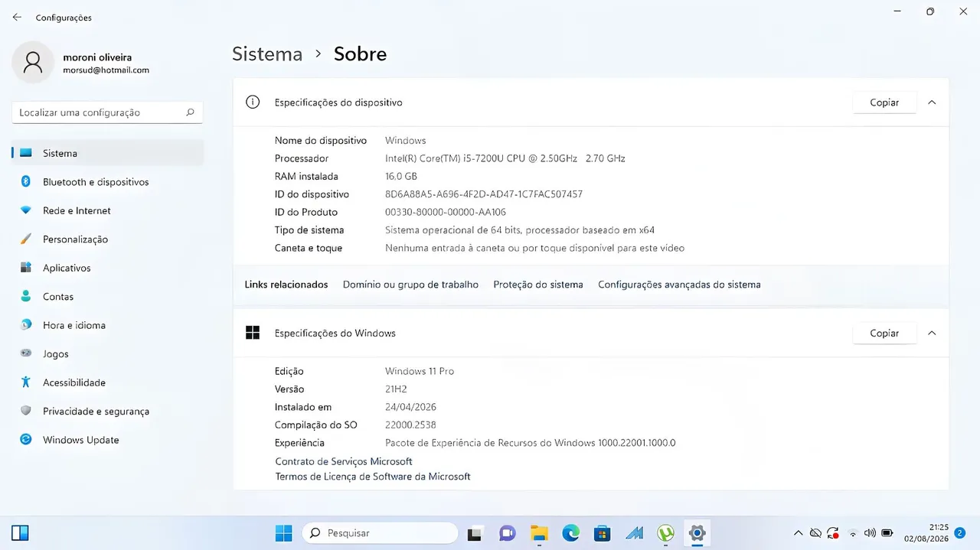Image resolution: width=980 pixels, height=550 pixels.
Task: Go back with the arrow in Configurações
Action: 18,17
